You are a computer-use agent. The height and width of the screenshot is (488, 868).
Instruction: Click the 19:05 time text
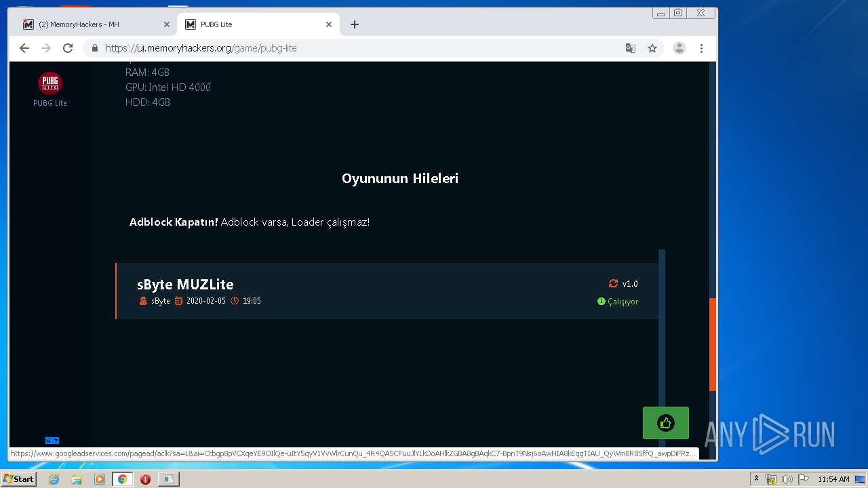click(x=252, y=301)
